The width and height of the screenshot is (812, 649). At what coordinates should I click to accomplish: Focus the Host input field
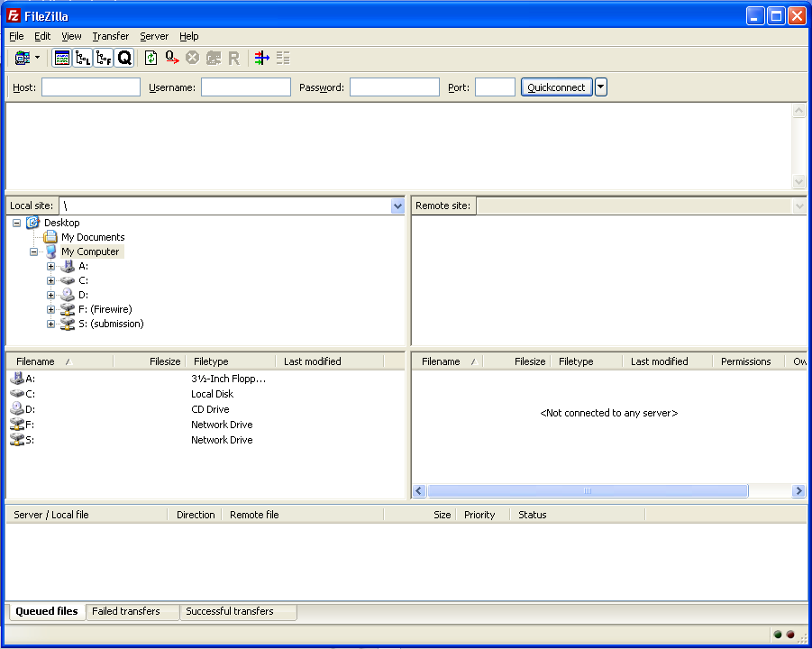(x=91, y=87)
